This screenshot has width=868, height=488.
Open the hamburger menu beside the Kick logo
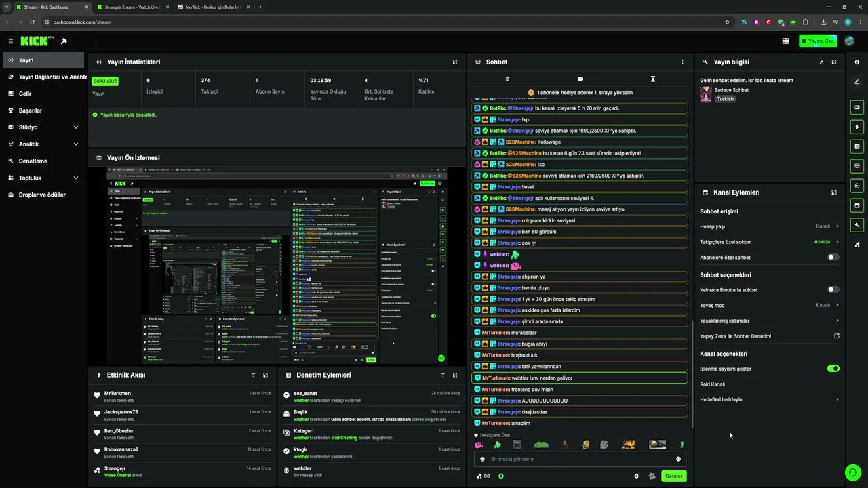[10, 41]
